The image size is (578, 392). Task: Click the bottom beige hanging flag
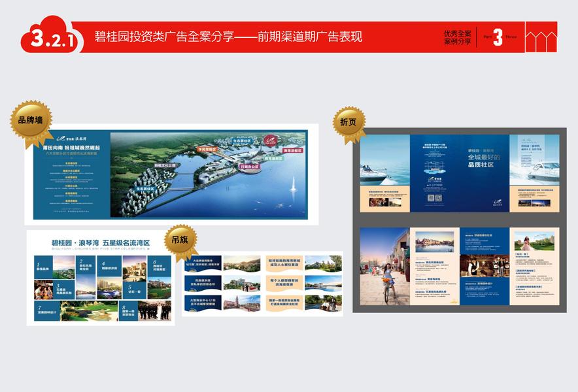tap(284, 303)
